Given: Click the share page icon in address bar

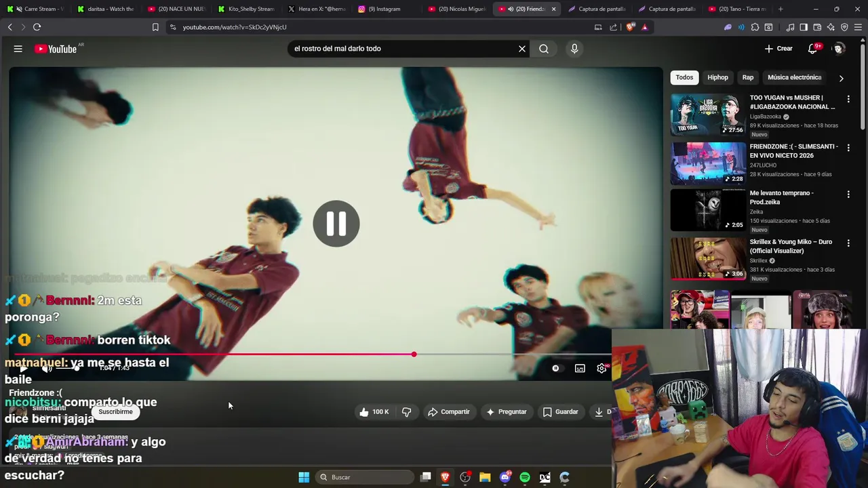Looking at the screenshot, I should [614, 27].
